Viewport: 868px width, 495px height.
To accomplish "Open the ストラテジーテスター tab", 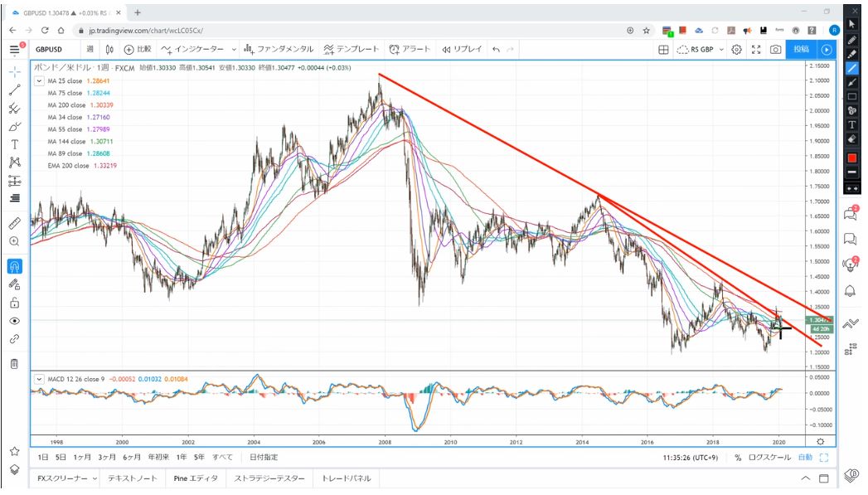I will [269, 478].
